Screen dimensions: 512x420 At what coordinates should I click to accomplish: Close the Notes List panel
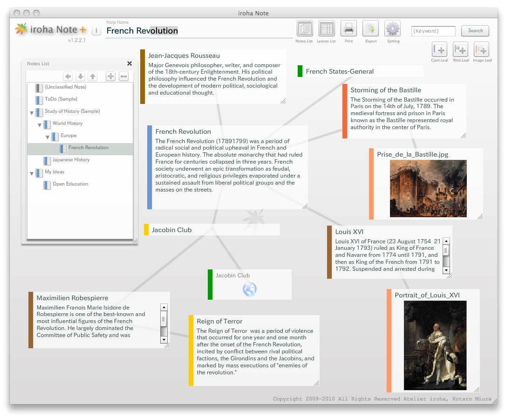(130, 63)
